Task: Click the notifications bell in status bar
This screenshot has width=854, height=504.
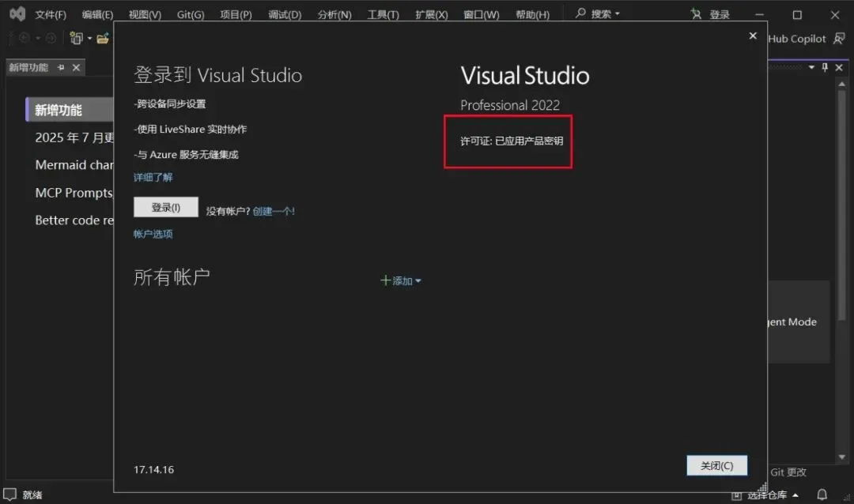Action: pyautogui.click(x=822, y=495)
